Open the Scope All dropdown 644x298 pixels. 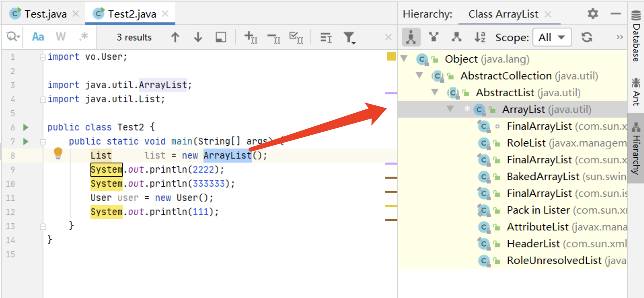point(552,37)
